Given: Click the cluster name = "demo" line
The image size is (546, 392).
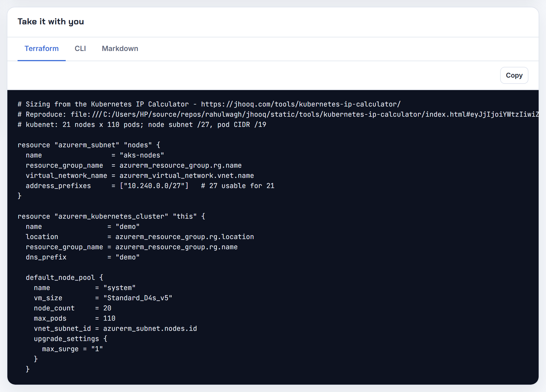Looking at the screenshot, I should click(x=83, y=227).
